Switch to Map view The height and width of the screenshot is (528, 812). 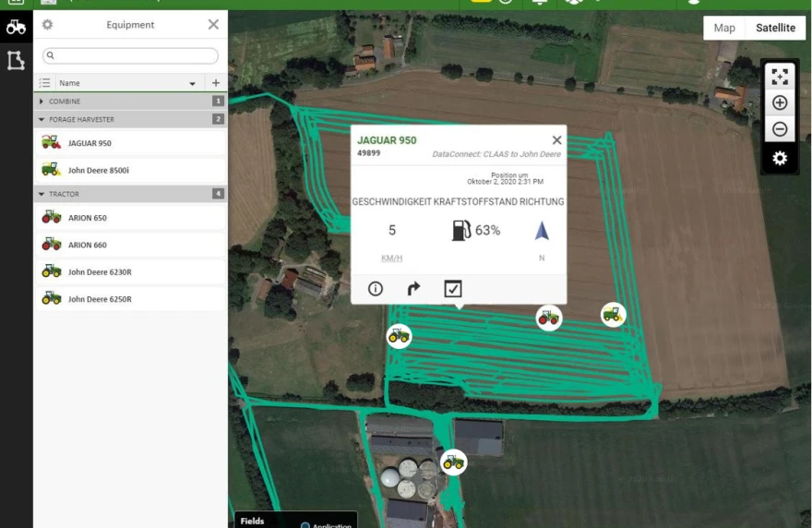pyautogui.click(x=724, y=28)
